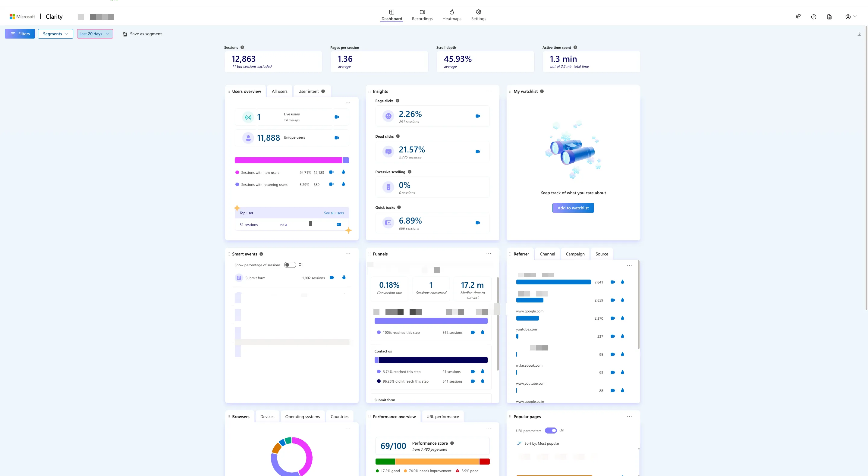The image size is (868, 476).
Task: Open the Last 20 days date range picker
Action: pyautogui.click(x=95, y=34)
